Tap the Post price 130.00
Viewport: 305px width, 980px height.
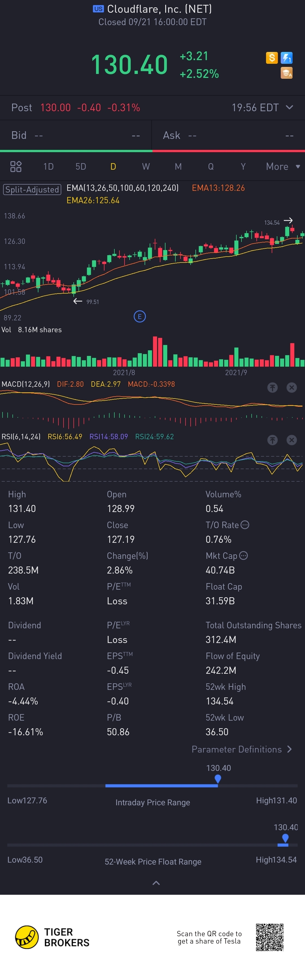56,107
